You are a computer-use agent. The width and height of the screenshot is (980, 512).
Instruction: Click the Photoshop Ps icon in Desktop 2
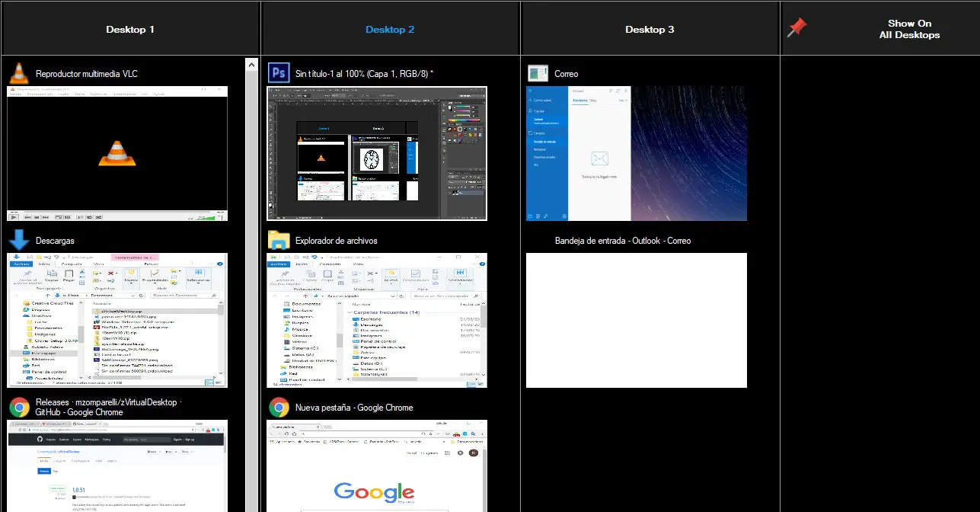(279, 74)
